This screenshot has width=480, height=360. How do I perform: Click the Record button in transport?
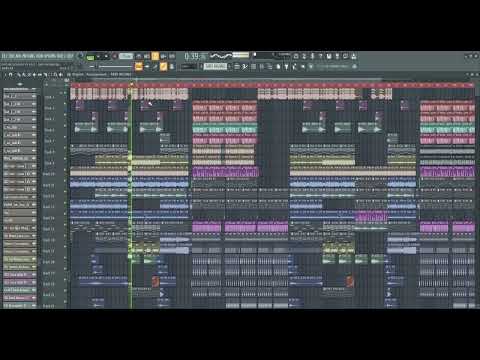click(x=114, y=56)
